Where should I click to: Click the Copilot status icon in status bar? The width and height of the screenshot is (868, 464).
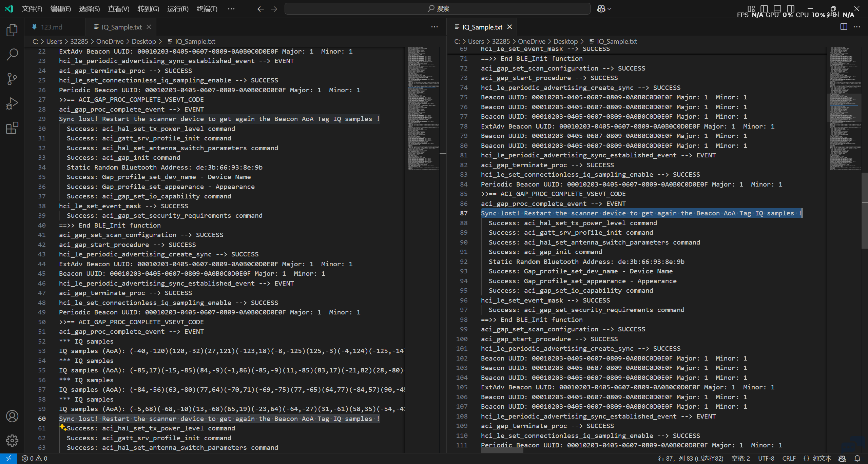[x=842, y=459]
